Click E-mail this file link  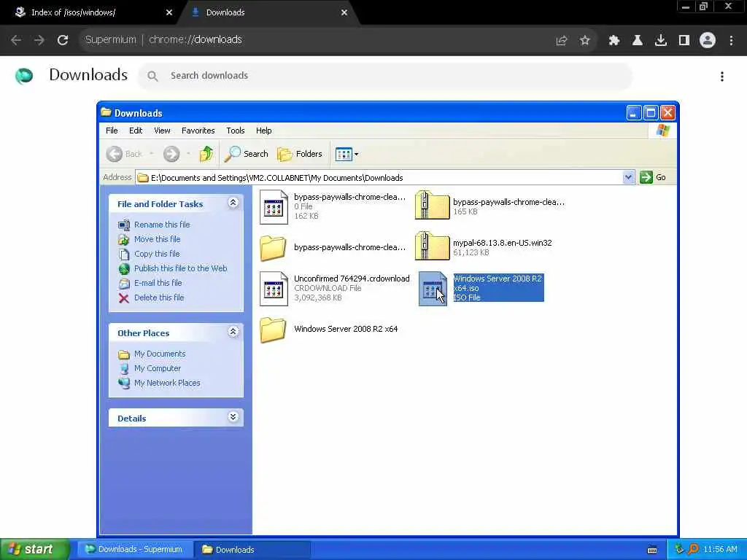[x=158, y=283]
